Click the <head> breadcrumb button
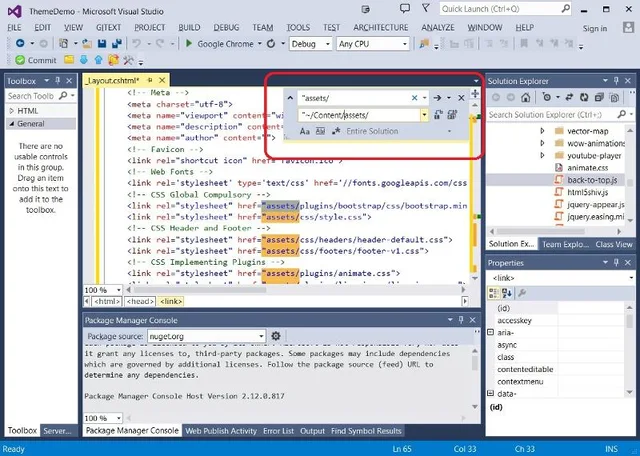 [140, 301]
